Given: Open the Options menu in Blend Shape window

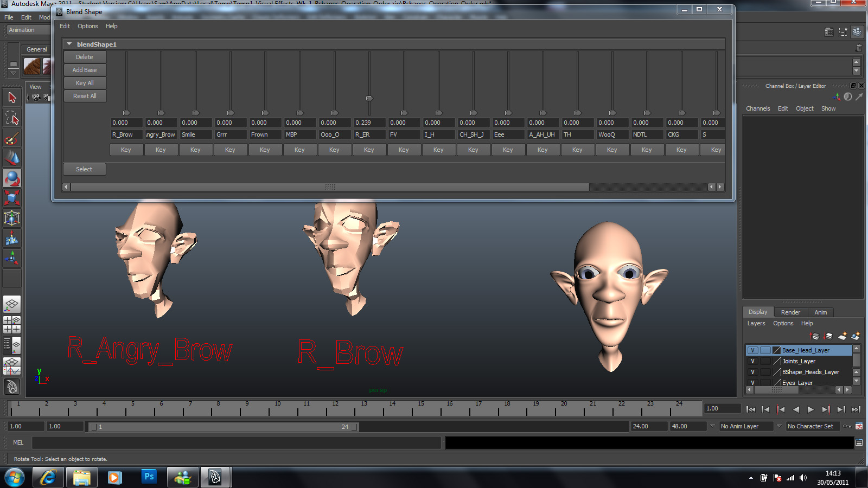Looking at the screenshot, I should pos(87,26).
